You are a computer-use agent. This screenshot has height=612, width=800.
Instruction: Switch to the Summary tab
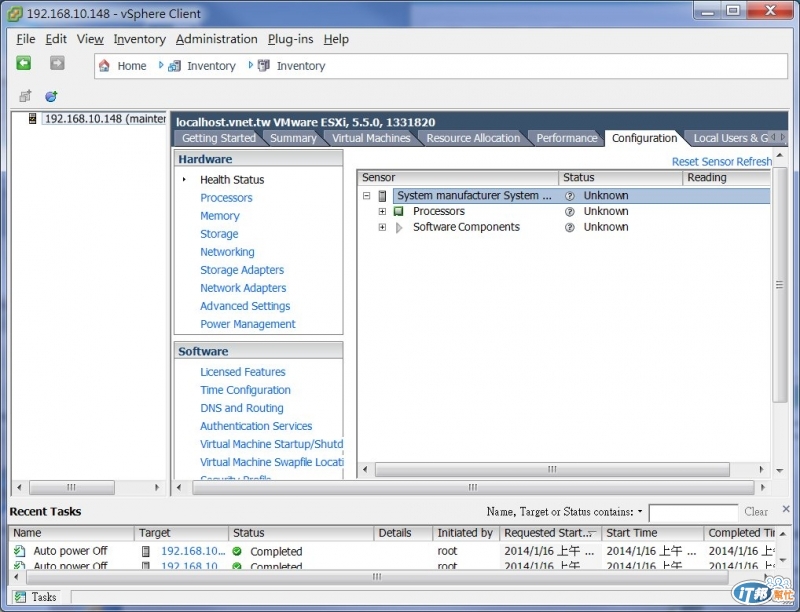(293, 138)
